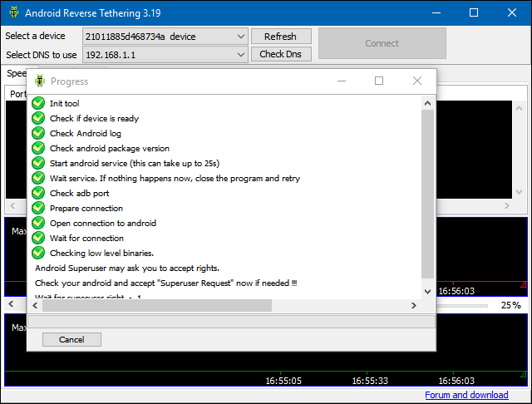This screenshot has height=404, width=532.
Task: Open the Forum and download link
Action: [x=466, y=395]
